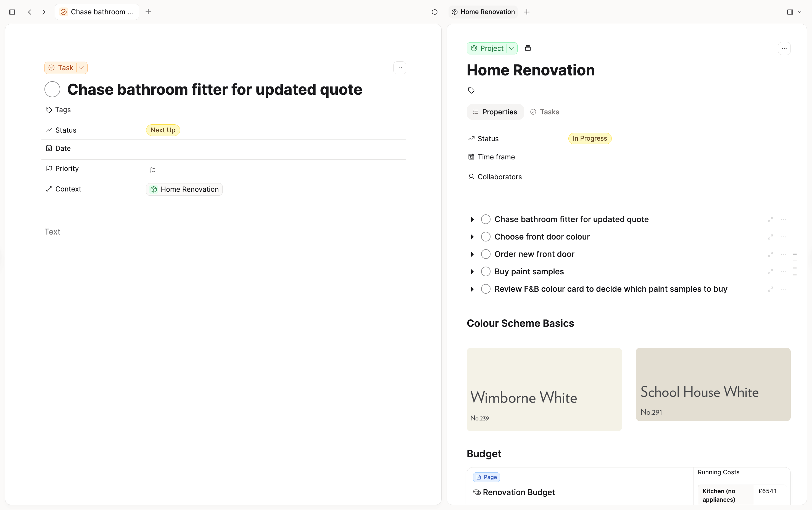Expand Choose front door colour row
The width and height of the screenshot is (812, 510).
pos(472,237)
